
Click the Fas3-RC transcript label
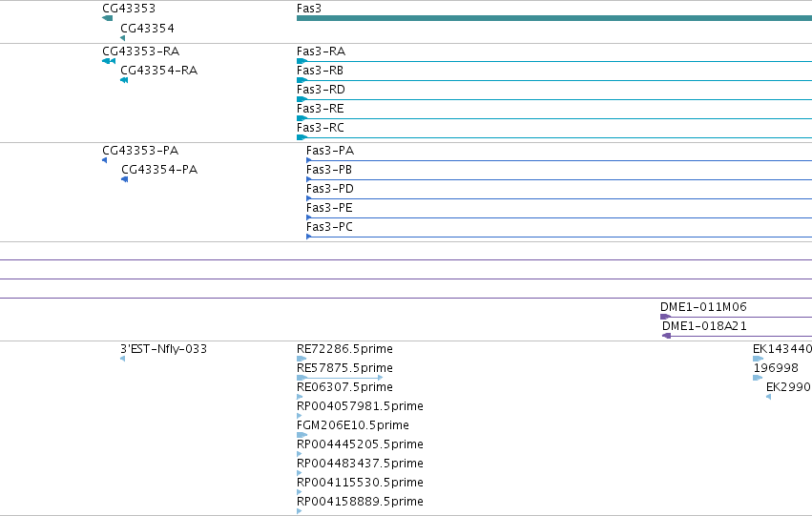tap(320, 128)
